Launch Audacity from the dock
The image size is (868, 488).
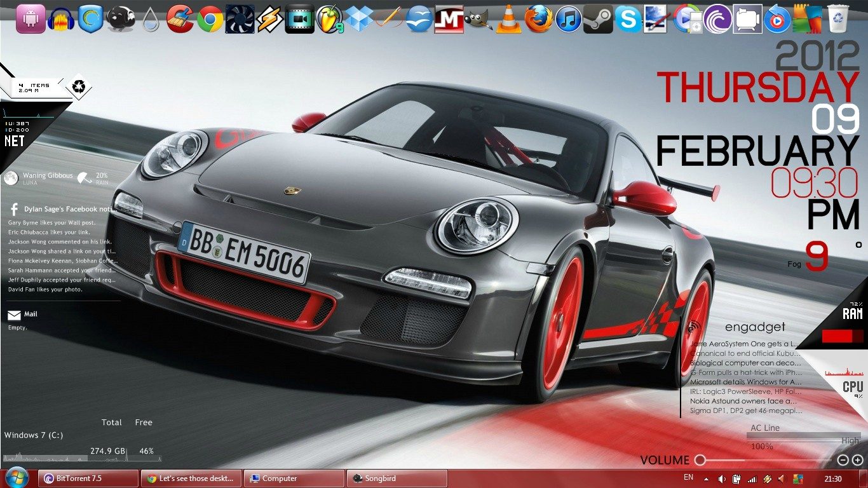[x=61, y=19]
